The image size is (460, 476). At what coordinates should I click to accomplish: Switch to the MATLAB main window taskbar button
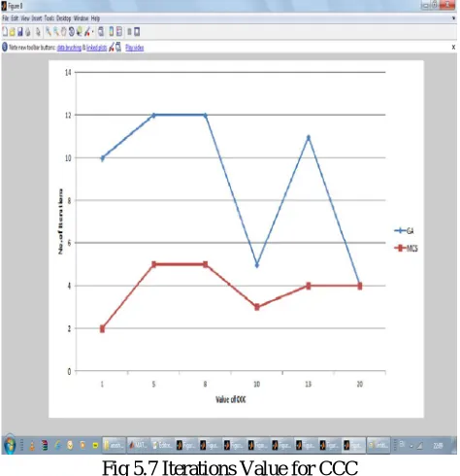click(139, 446)
